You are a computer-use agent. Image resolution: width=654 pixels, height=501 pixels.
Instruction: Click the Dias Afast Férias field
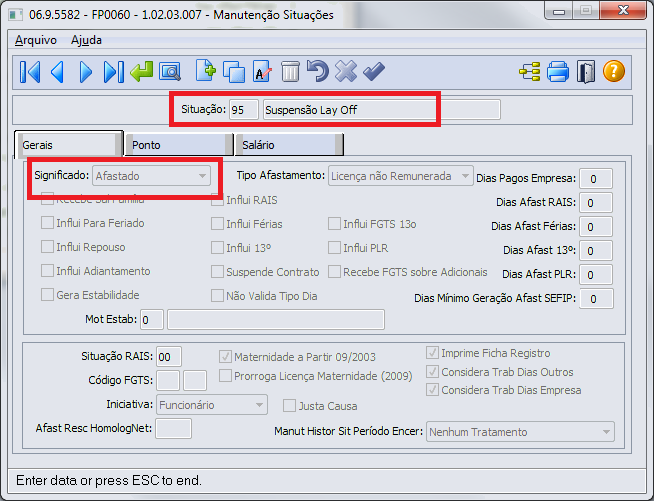pos(596,227)
